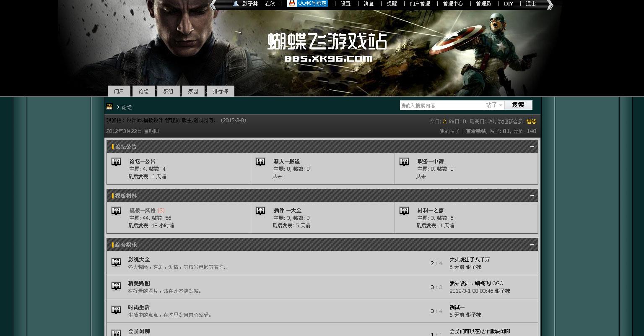
Task: Click the username 影子妹 in top bar
Action: [x=250, y=4]
